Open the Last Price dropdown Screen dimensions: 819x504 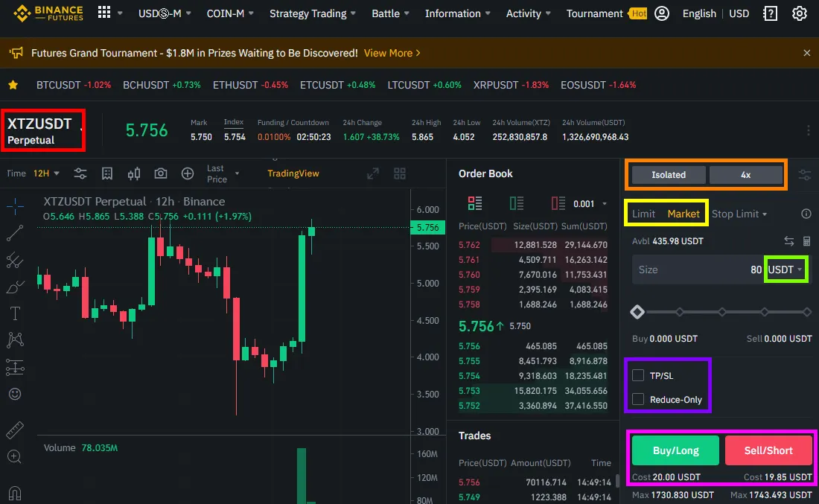coord(223,173)
